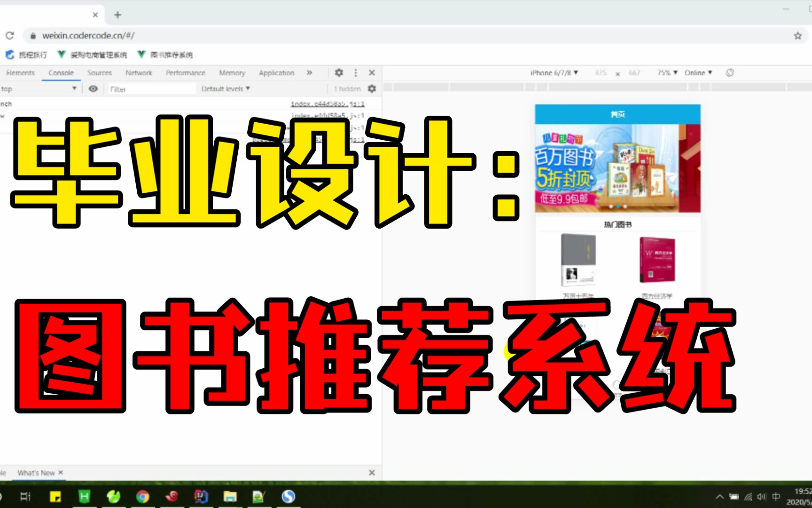Show hidden system tray icons
Viewport: 812px width, 508px height.
click(x=719, y=496)
